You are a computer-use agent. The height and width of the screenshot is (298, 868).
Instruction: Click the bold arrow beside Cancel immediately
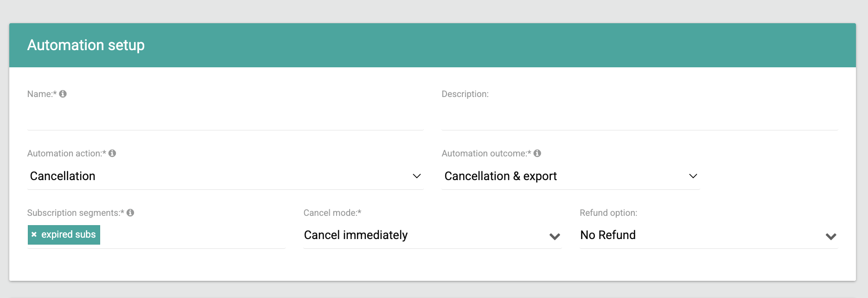555,237
